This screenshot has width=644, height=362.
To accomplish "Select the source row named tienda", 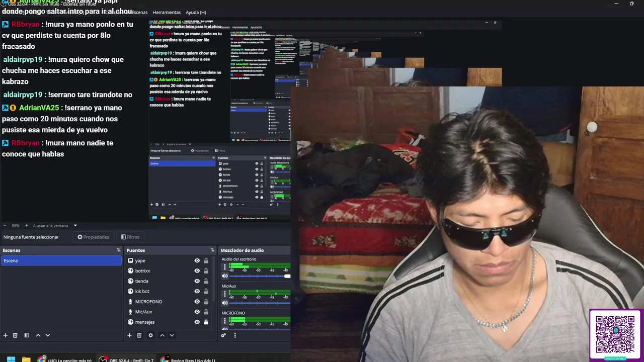I will pyautogui.click(x=168, y=281).
